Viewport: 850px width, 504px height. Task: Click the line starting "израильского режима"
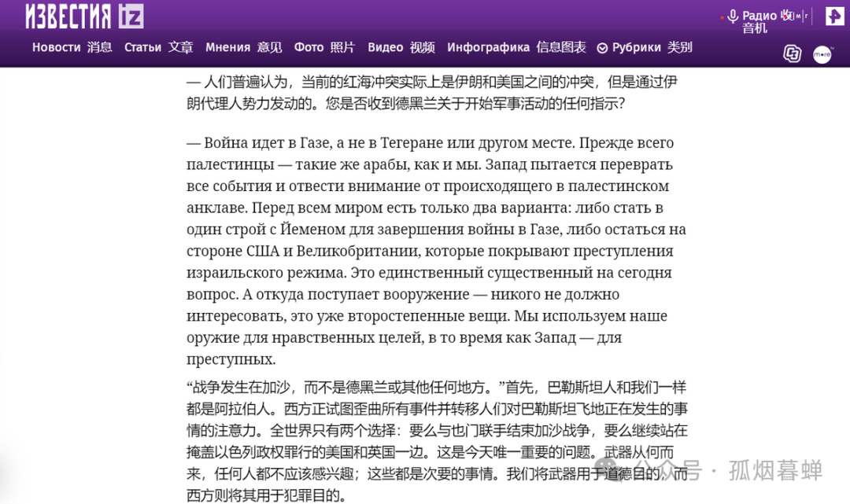(429, 273)
